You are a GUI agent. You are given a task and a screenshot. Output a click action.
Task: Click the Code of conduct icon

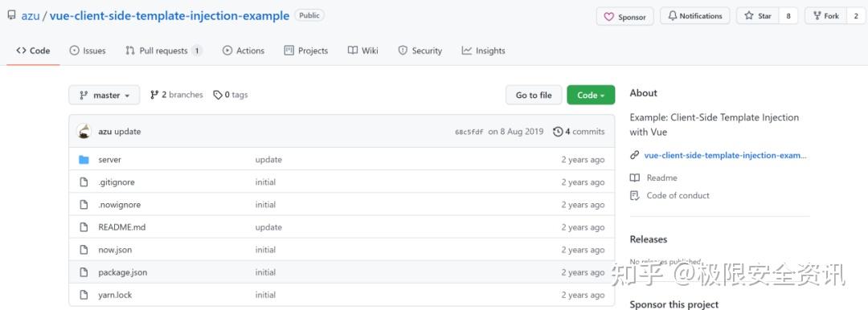[x=635, y=195]
